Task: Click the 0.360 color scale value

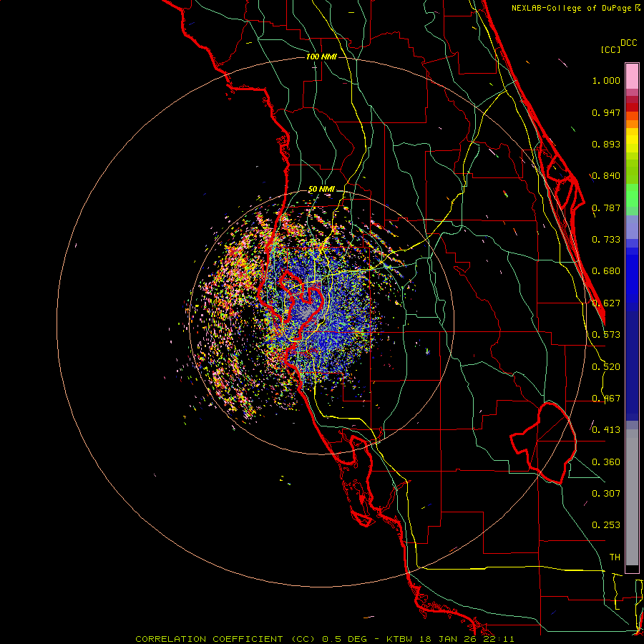Action: click(606, 462)
